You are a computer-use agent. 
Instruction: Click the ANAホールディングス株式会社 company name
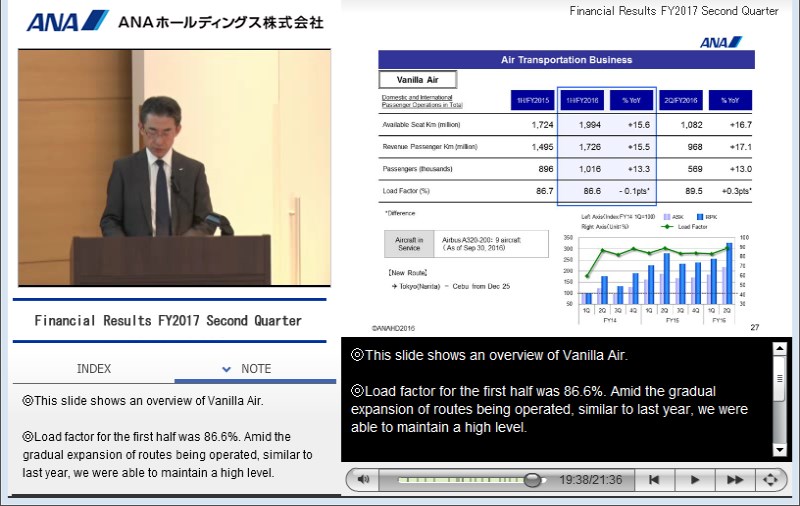[220, 22]
